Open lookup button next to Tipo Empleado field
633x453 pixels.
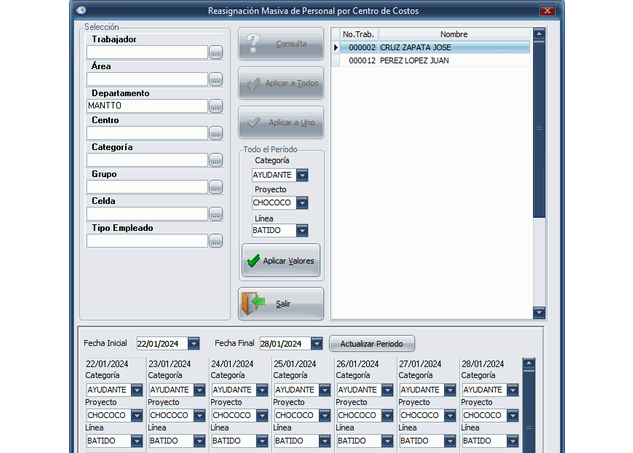coord(215,241)
